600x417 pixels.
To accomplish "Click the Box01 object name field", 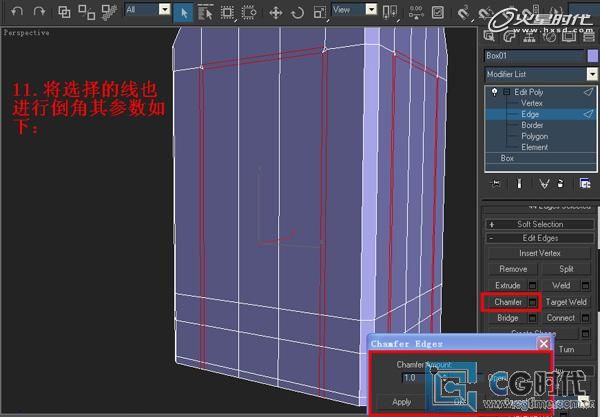I will click(x=534, y=56).
